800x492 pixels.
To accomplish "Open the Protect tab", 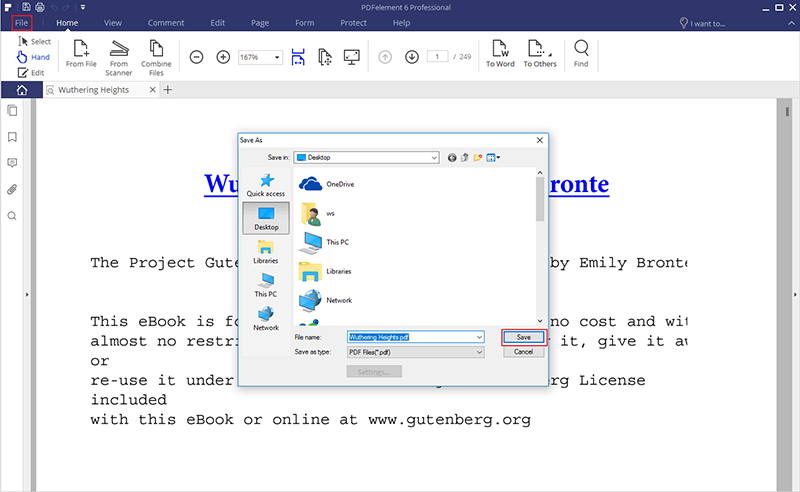I will click(x=353, y=23).
